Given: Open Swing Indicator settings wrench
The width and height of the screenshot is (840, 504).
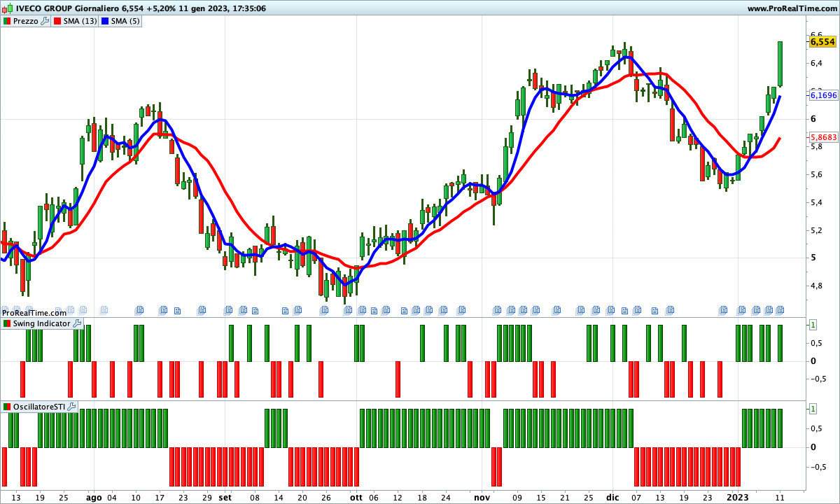Looking at the screenshot, I should (x=77, y=323).
